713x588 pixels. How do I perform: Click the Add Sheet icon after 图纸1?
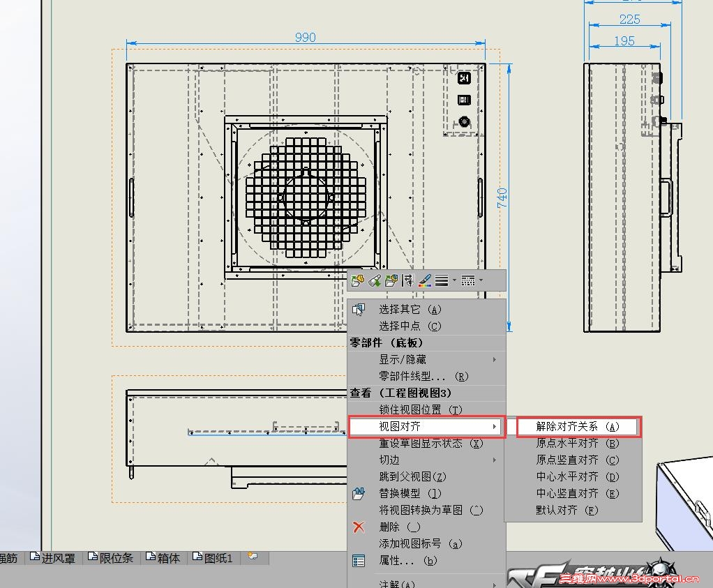pos(253,556)
